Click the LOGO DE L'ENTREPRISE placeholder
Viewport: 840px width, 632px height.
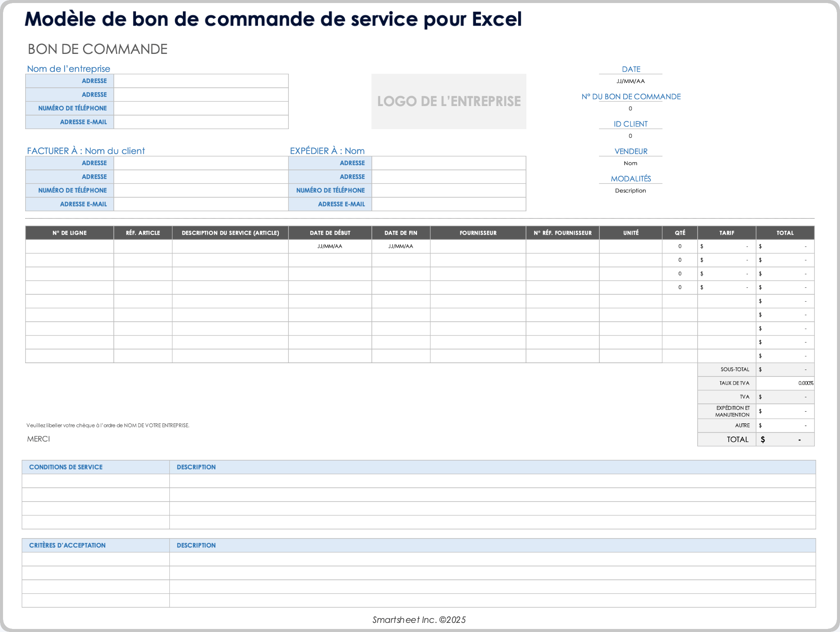(x=449, y=101)
